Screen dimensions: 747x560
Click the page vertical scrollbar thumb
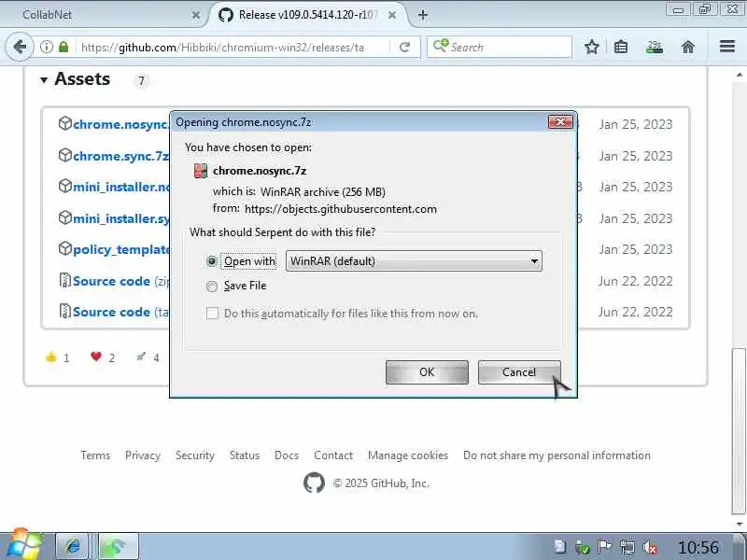pyautogui.click(x=739, y=431)
